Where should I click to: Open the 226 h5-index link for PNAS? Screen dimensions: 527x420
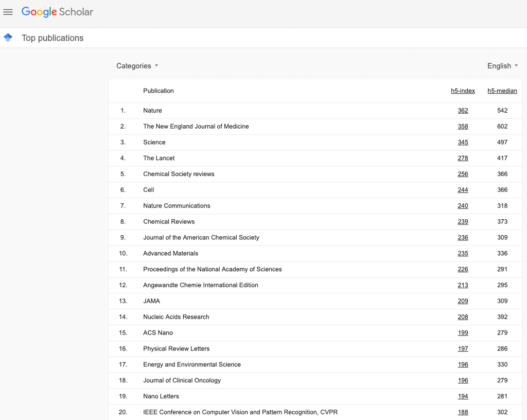pyautogui.click(x=463, y=269)
